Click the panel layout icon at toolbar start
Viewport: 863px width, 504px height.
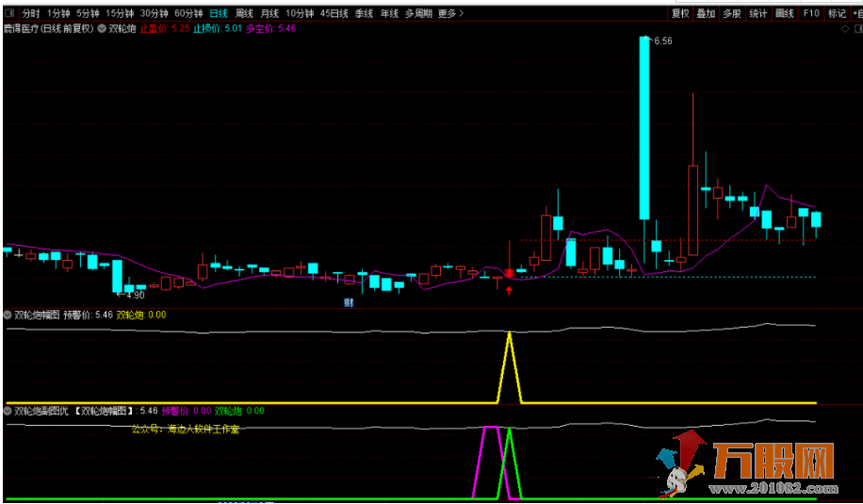click(x=9, y=13)
